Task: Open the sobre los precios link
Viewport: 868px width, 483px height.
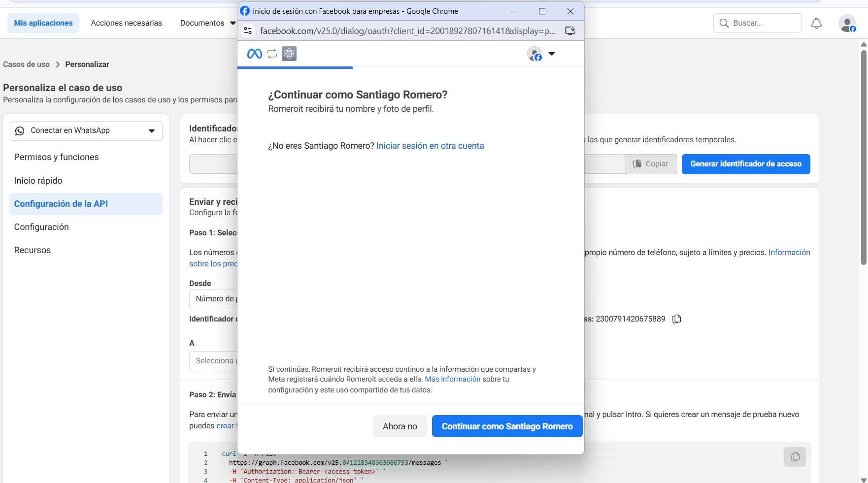Action: 213,264
